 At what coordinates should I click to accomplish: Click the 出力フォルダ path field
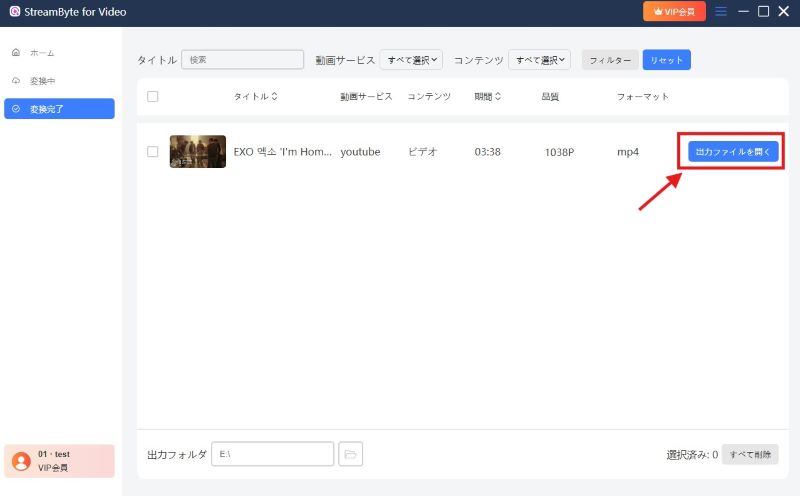point(272,454)
